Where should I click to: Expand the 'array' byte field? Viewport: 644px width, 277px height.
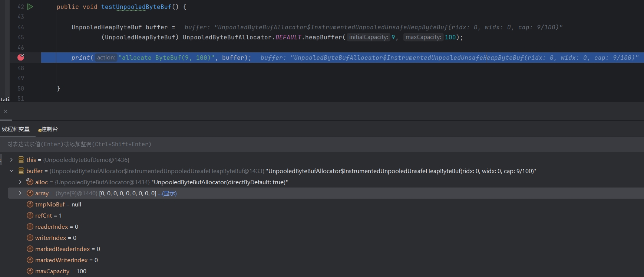click(20, 193)
